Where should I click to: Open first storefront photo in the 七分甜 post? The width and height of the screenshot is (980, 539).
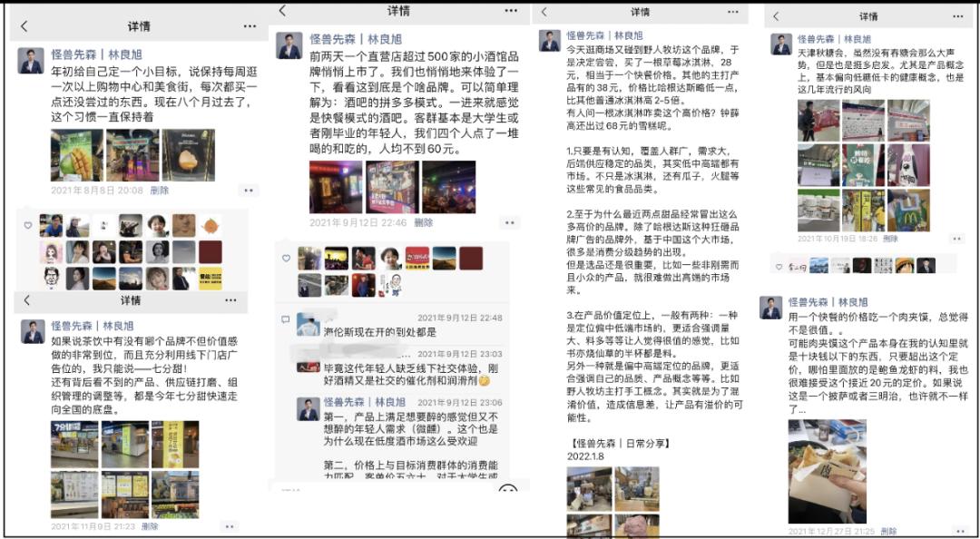(74, 445)
